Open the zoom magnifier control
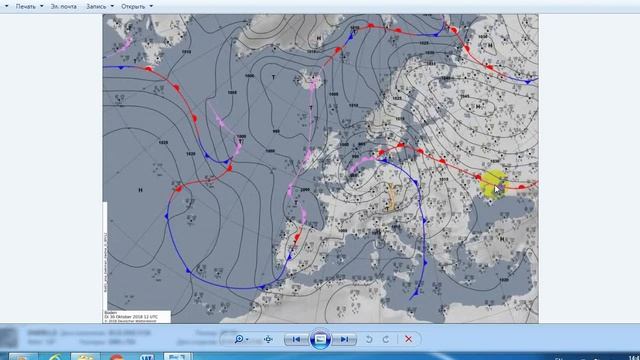The height and width of the screenshot is (360, 640). point(242,339)
